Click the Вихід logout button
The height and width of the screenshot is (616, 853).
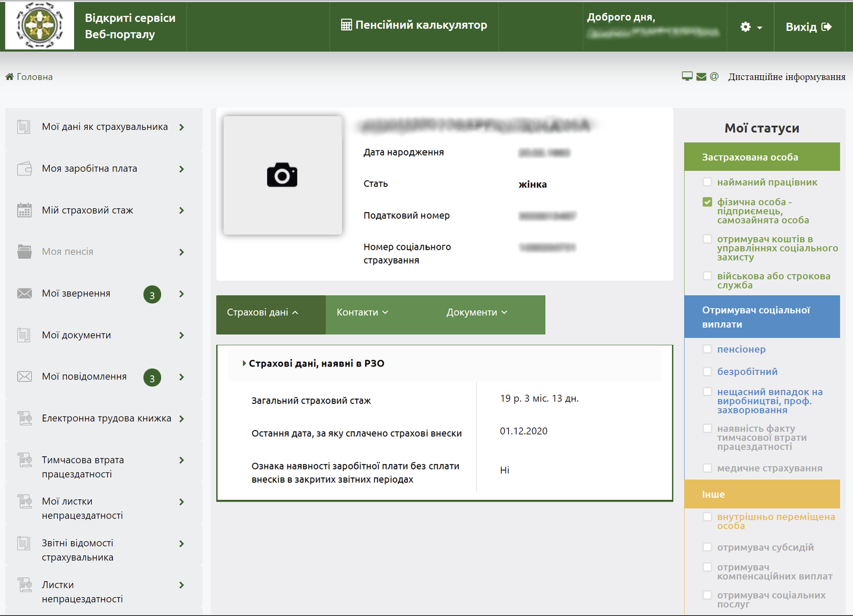(808, 27)
